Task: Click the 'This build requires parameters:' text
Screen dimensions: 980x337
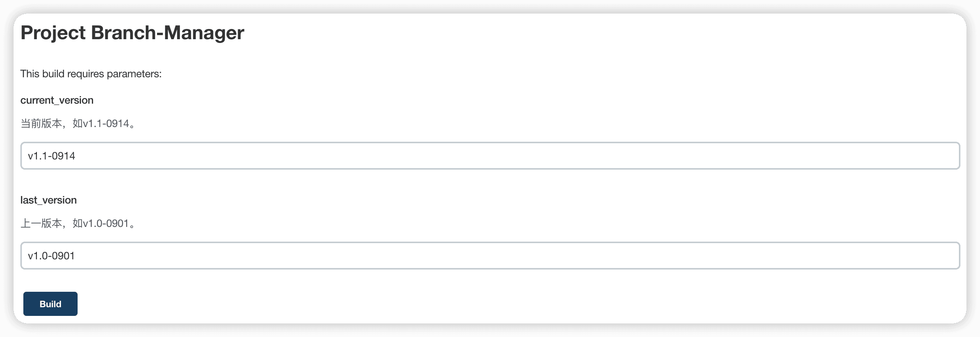Action: 91,74
